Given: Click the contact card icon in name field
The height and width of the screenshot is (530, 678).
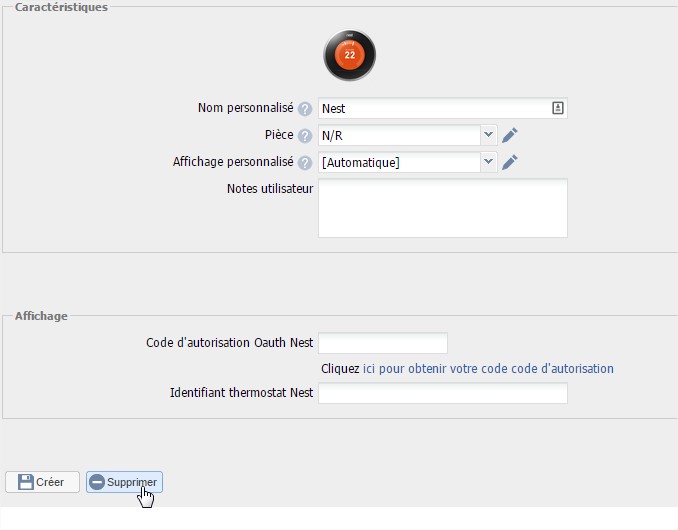Looking at the screenshot, I should coord(557,108).
